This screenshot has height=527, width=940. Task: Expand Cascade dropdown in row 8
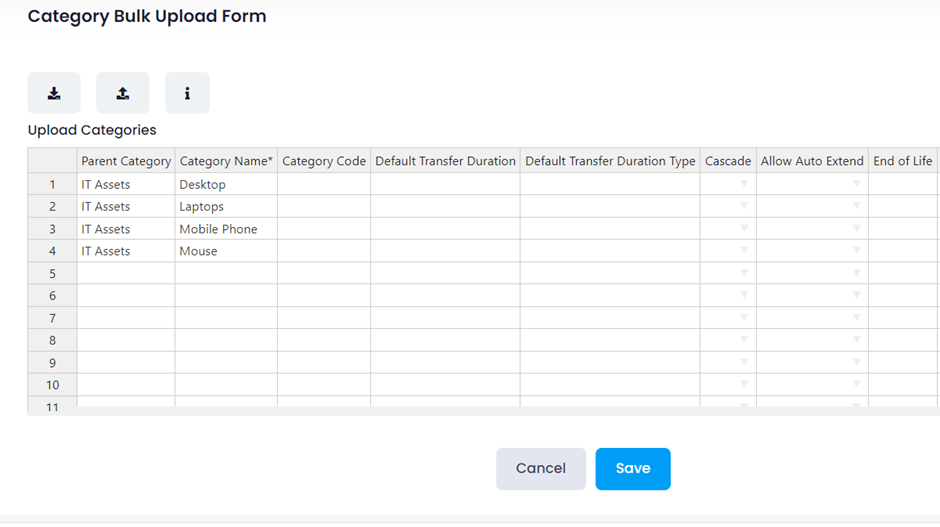pos(744,340)
